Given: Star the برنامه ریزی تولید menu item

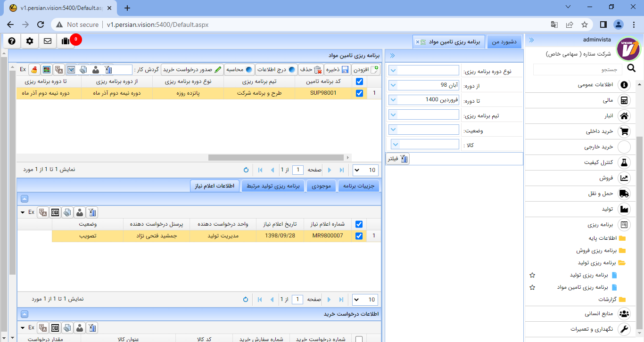Looking at the screenshot, I should (x=532, y=275).
